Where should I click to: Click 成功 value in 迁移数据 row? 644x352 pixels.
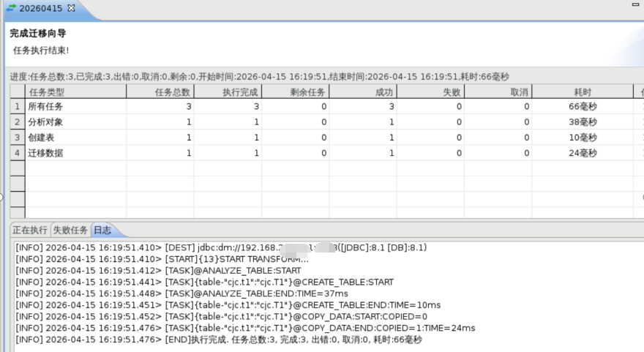(363, 153)
